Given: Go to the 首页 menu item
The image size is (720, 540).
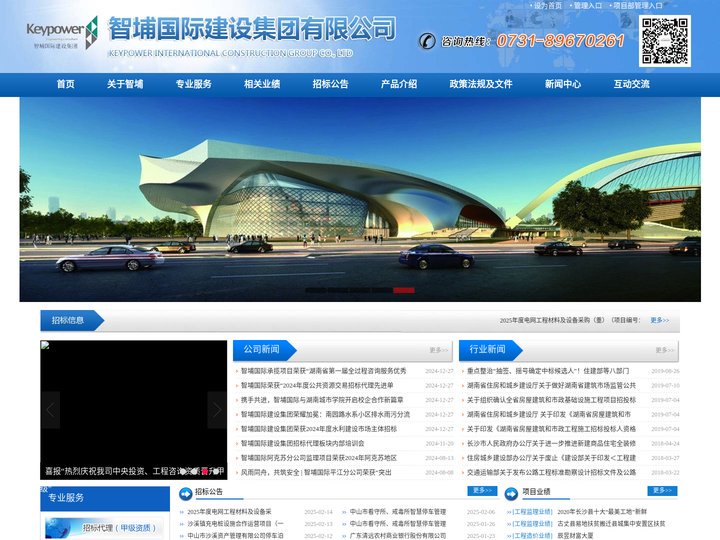Looking at the screenshot, I should point(66,84).
